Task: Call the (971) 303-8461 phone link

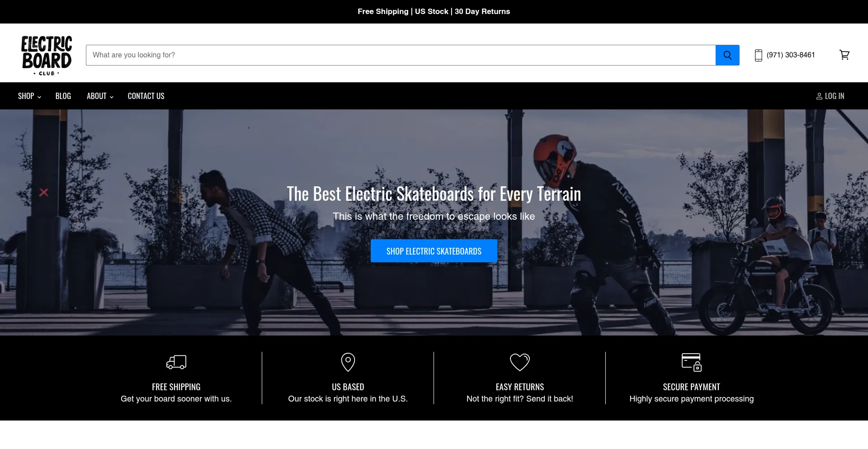Action: pos(791,55)
